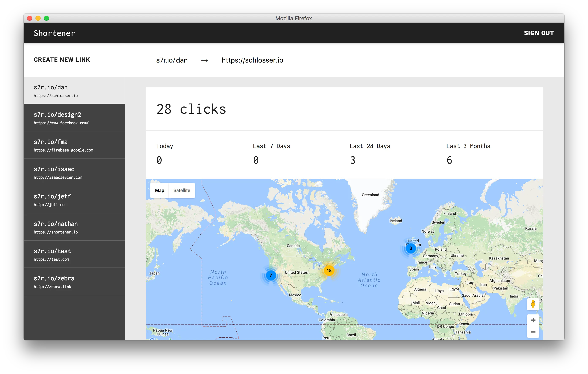Click the arrow between short link and destination
The width and height of the screenshot is (588, 374).
click(205, 60)
